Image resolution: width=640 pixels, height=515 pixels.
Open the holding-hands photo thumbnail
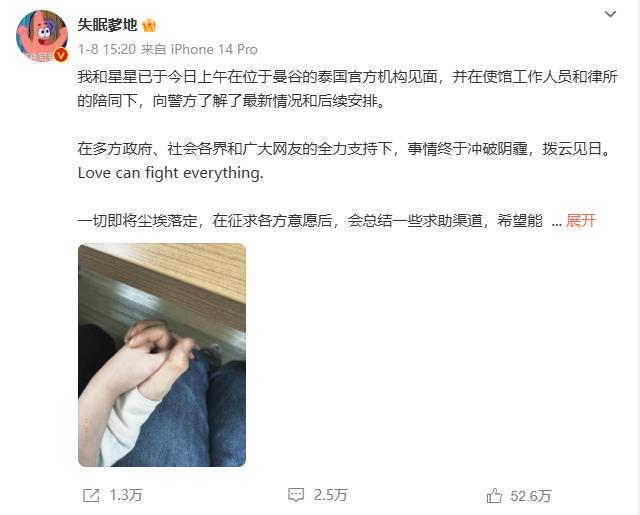pos(162,355)
